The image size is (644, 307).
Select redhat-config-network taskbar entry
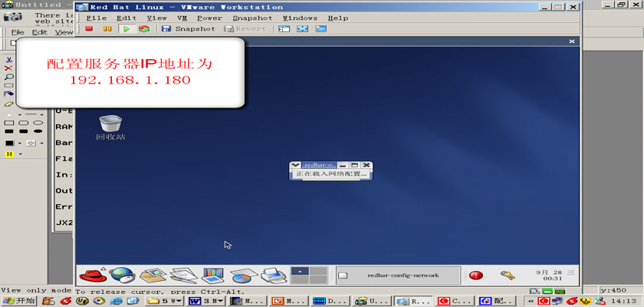pos(398,276)
